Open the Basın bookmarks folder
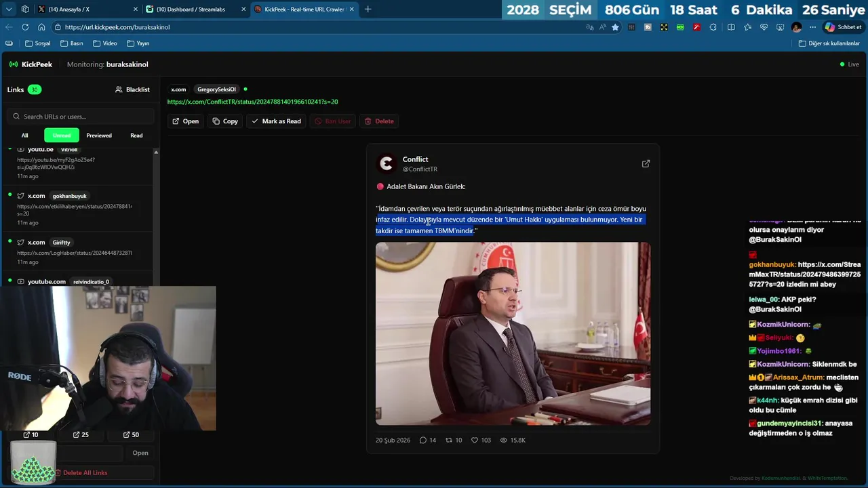This screenshot has height=488, width=868. coord(71,43)
